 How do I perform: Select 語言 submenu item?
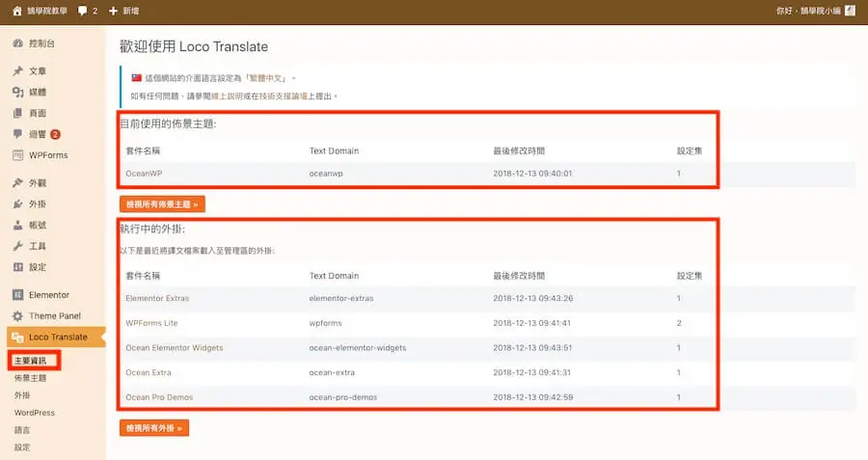click(x=22, y=430)
